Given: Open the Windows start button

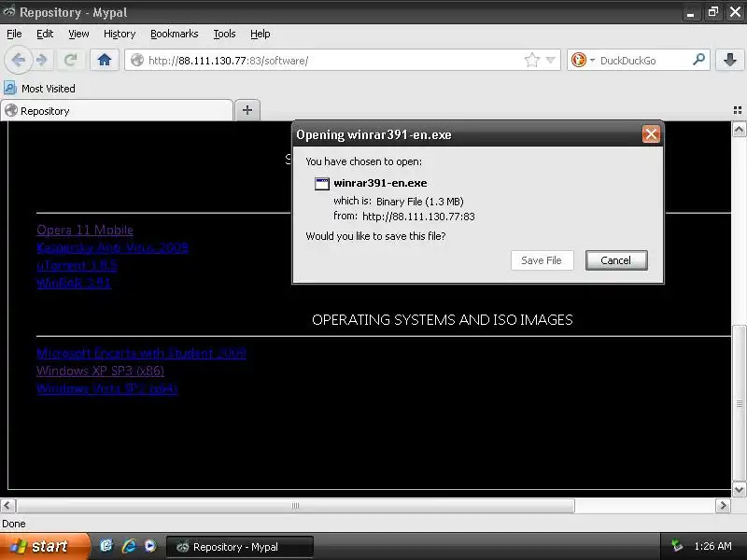Looking at the screenshot, I should tap(44, 546).
